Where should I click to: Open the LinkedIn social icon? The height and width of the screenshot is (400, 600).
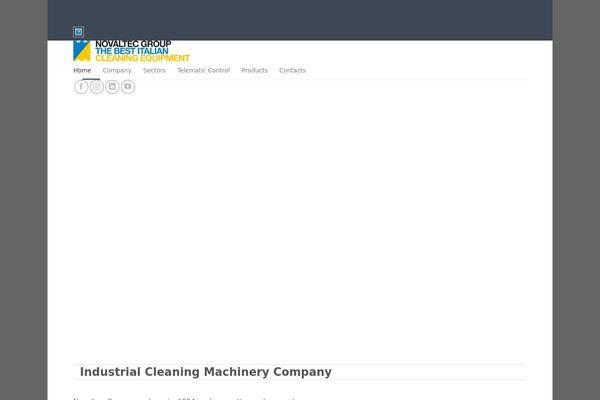click(x=112, y=87)
